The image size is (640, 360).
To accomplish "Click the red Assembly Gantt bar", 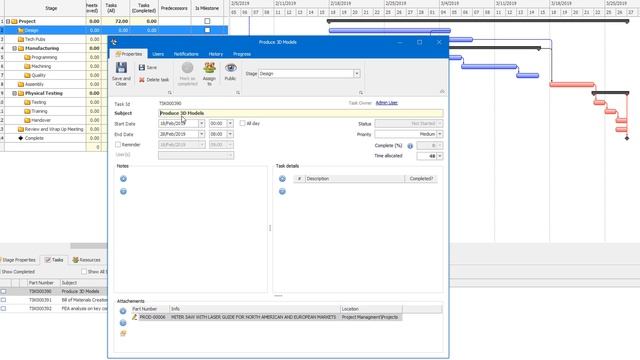I will [x=572, y=85].
